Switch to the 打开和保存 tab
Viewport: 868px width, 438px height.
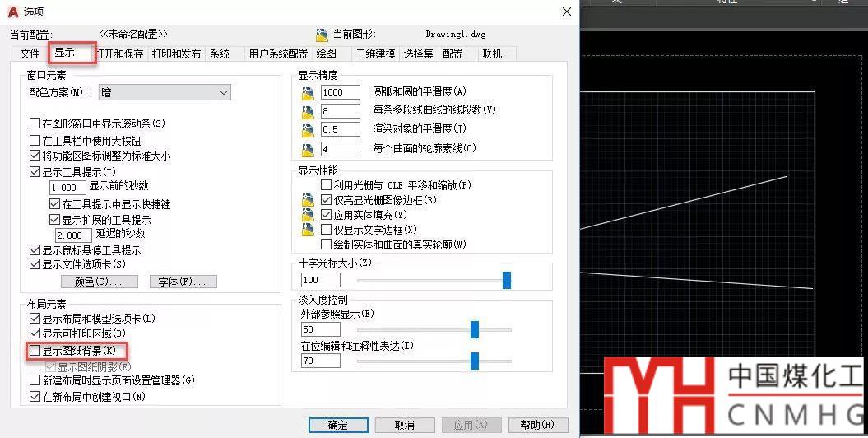tap(120, 54)
